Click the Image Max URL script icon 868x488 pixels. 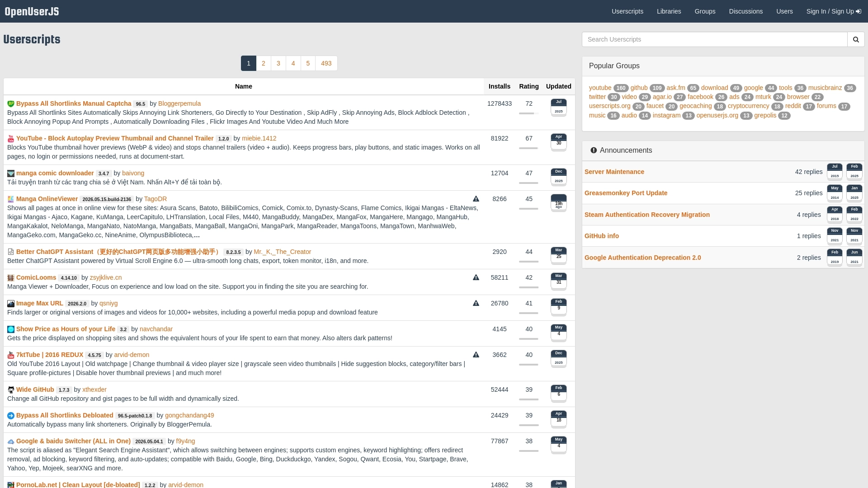pyautogui.click(x=11, y=304)
